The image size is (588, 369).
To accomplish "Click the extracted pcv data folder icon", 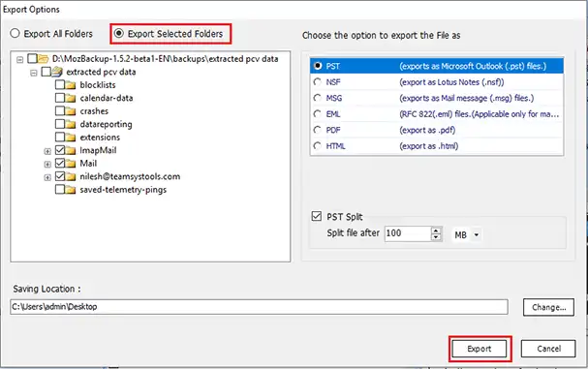I will pyautogui.click(x=57, y=72).
